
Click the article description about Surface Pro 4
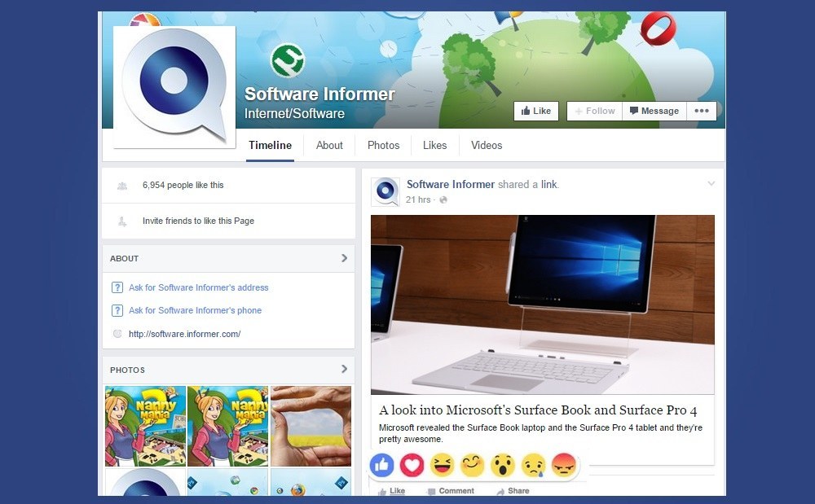point(540,433)
